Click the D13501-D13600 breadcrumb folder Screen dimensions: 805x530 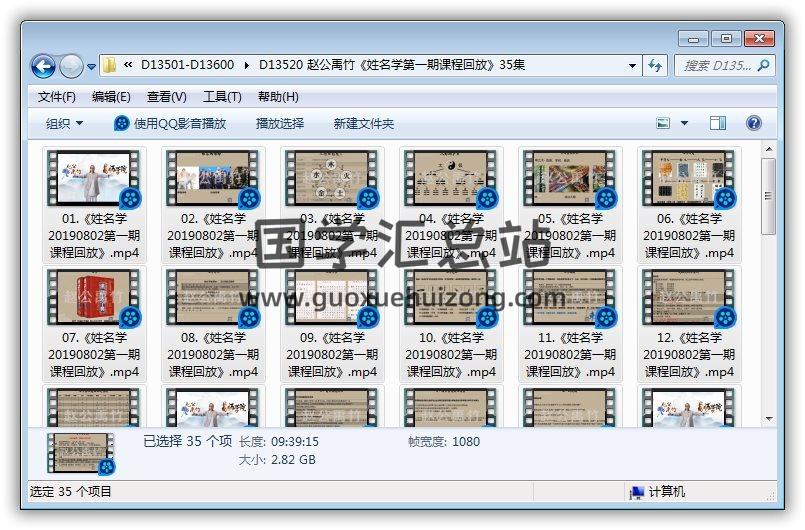[x=188, y=65]
